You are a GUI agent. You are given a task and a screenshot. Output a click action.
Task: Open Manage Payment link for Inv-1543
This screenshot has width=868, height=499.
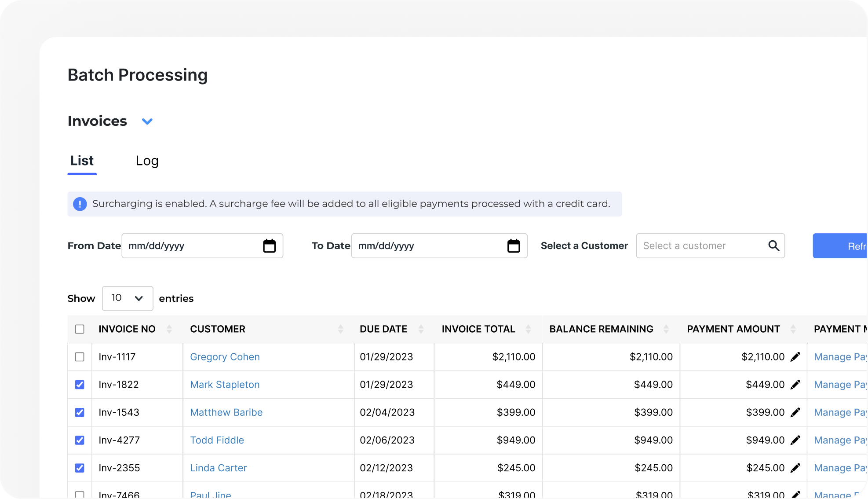pyautogui.click(x=840, y=412)
